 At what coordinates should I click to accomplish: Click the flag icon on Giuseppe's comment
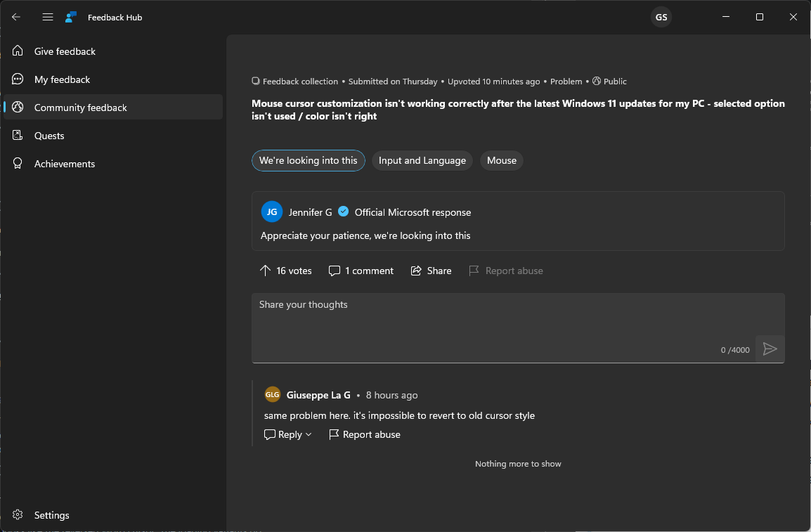point(334,434)
